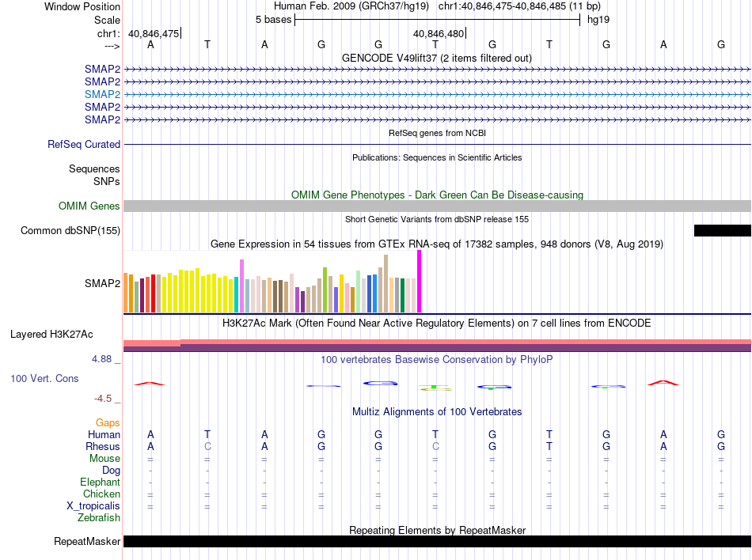
Task: Click the Common dbSNP(155) black variant block
Action: click(722, 230)
